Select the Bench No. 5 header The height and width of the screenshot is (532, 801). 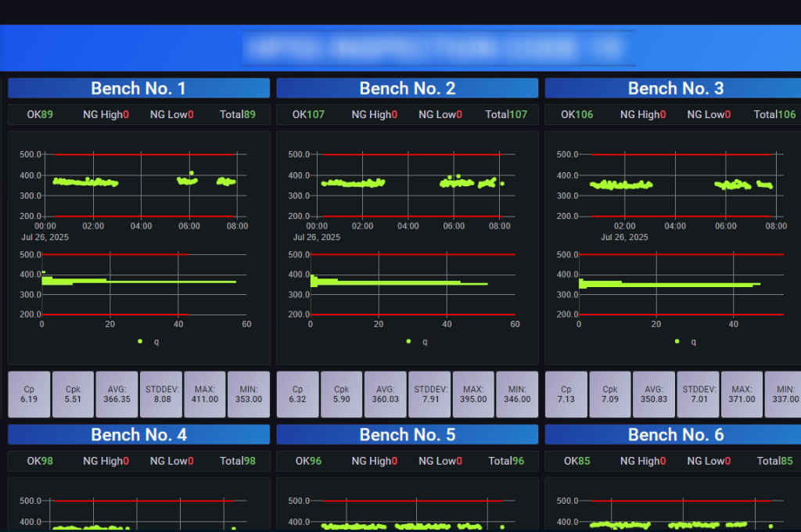click(407, 435)
